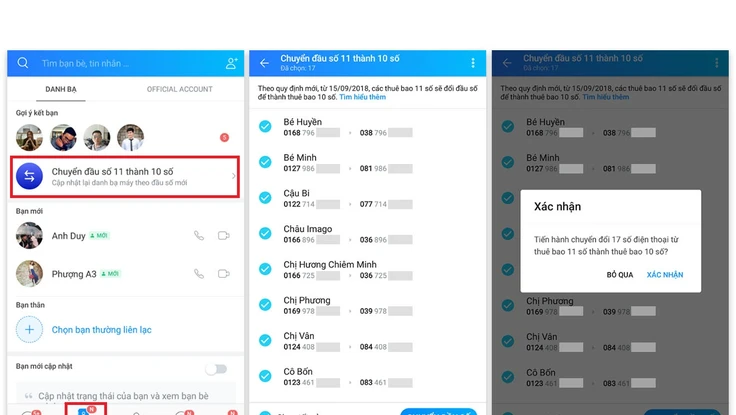Go back on dimmed right screen
736x415 pixels.
(507, 63)
